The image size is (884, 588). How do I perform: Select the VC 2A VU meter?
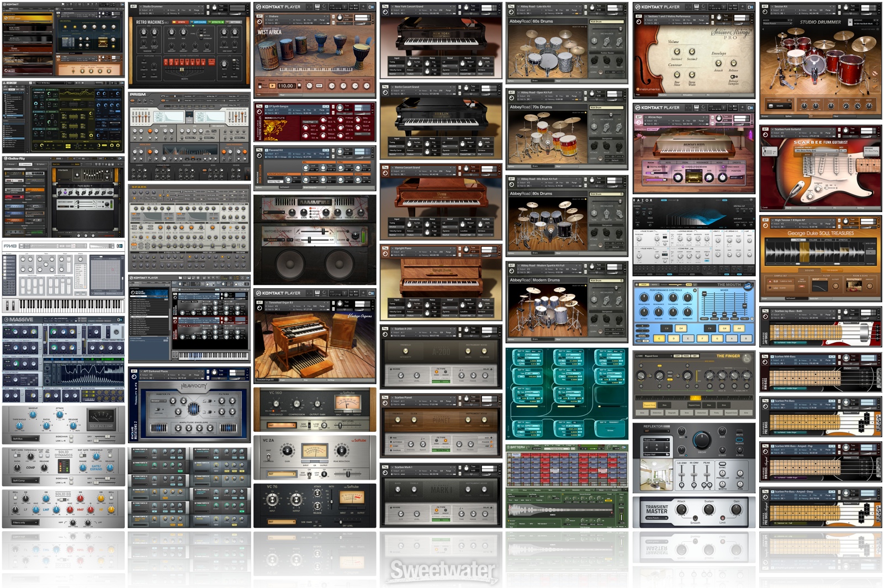pyautogui.click(x=315, y=452)
